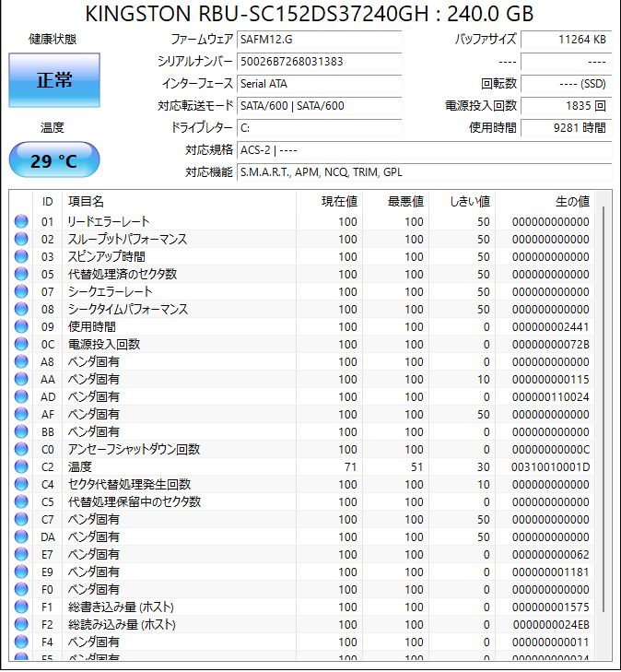Click the status icon for row AD
Screen dimensions: 621x672
(x=21, y=397)
